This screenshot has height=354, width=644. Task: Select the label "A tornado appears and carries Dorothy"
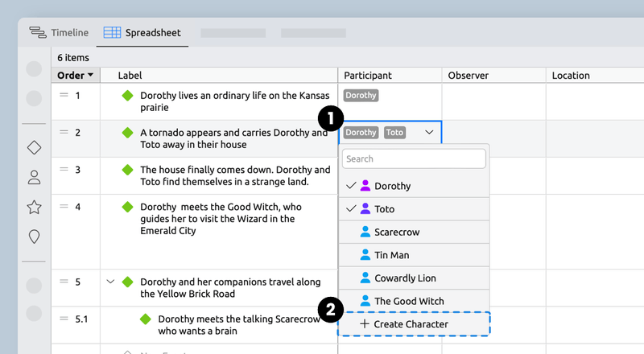click(x=234, y=138)
